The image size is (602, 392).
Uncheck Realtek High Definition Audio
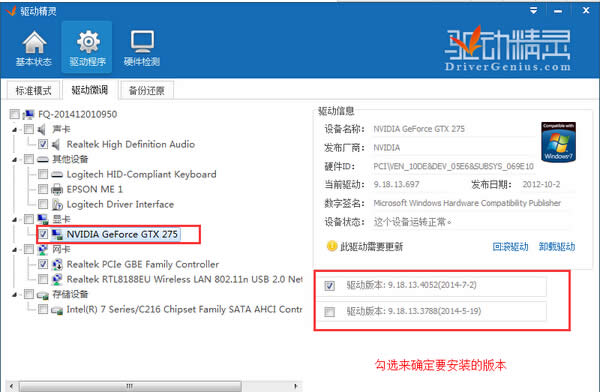click(43, 144)
